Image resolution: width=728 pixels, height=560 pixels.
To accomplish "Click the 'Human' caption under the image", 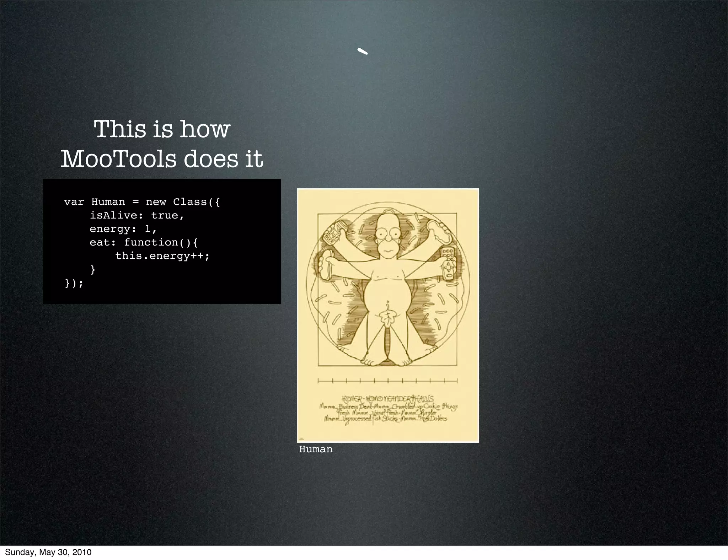I will tap(316, 449).
